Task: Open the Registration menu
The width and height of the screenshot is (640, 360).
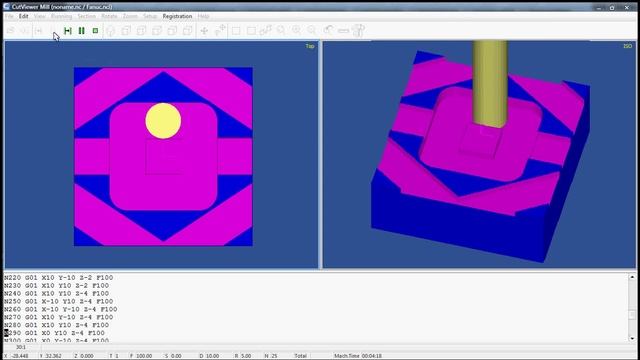Action: click(177, 16)
